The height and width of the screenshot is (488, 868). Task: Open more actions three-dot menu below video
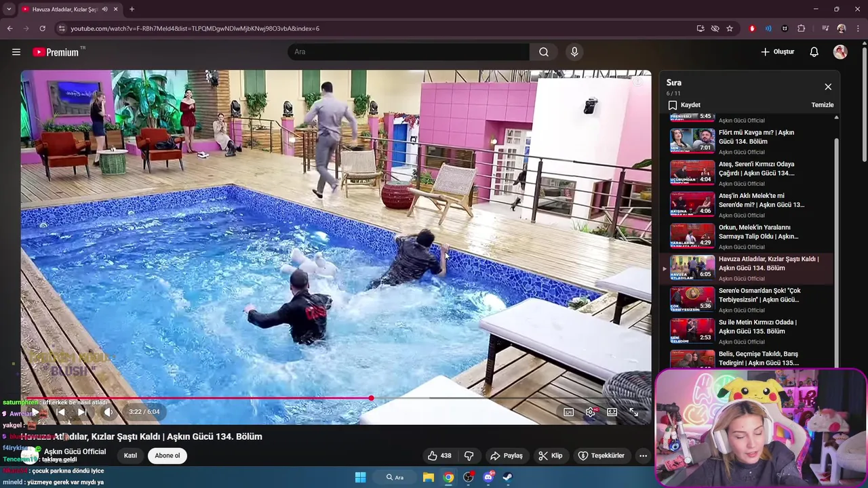[643, 455]
